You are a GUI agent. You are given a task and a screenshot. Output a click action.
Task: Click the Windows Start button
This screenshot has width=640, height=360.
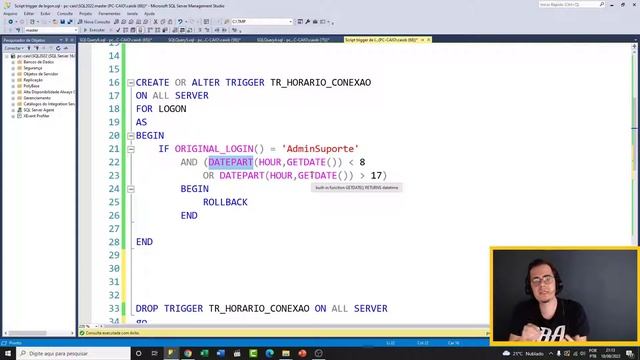(x=8, y=353)
